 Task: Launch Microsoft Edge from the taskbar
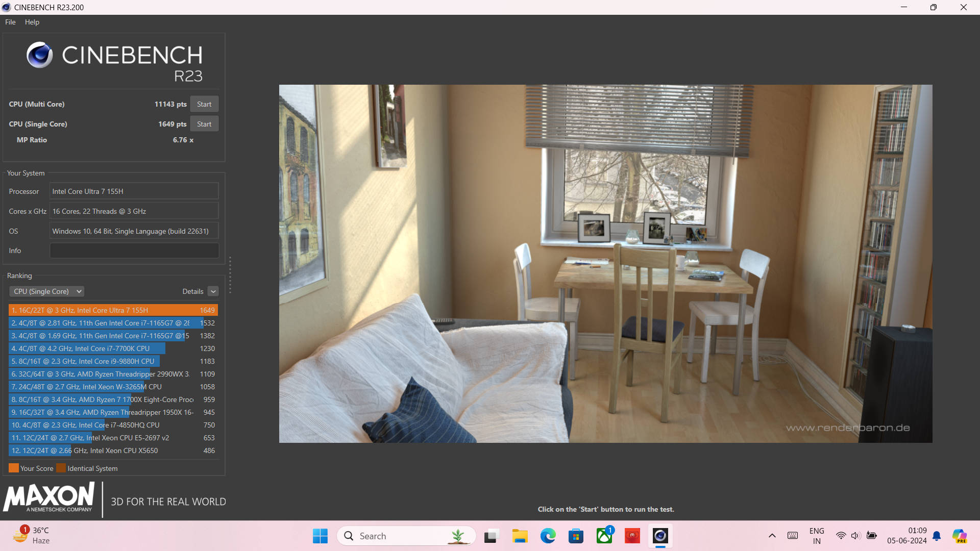[548, 536]
